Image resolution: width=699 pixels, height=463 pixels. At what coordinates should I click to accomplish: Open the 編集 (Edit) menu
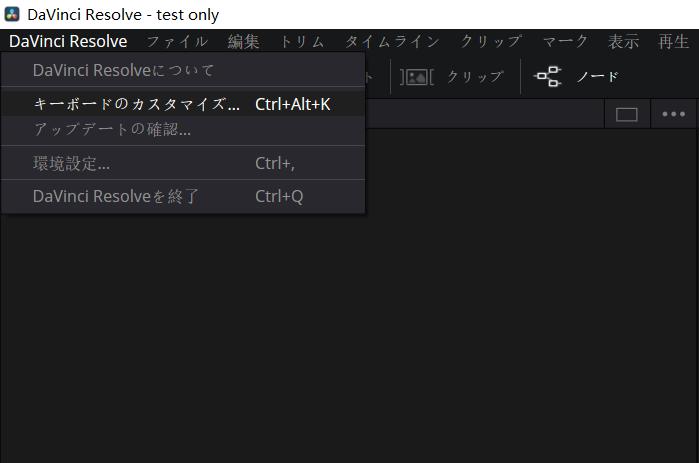pos(243,41)
